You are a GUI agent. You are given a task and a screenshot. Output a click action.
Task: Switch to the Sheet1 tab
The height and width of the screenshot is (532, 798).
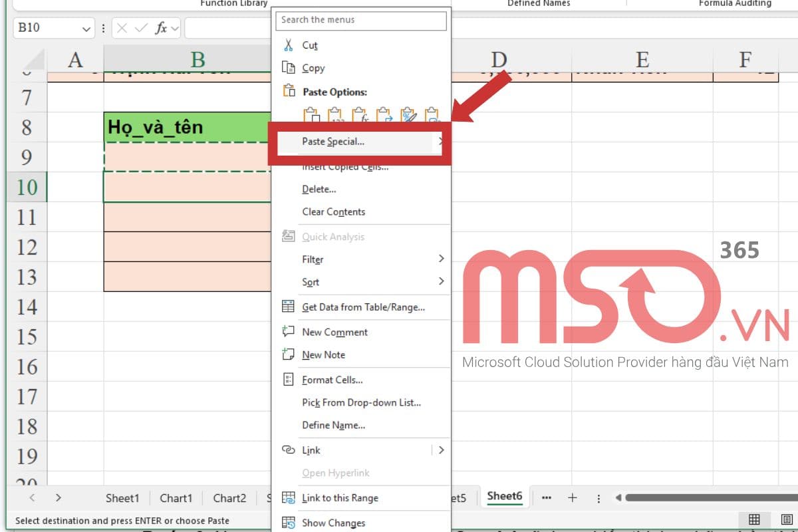click(x=122, y=497)
